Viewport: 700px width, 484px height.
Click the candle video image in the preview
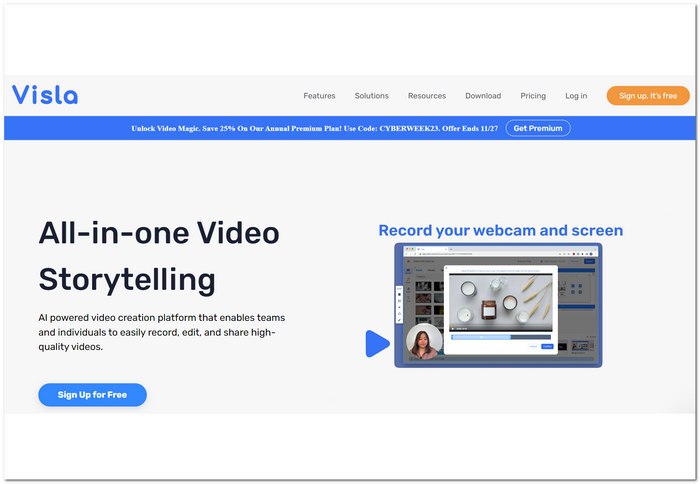coord(500,300)
